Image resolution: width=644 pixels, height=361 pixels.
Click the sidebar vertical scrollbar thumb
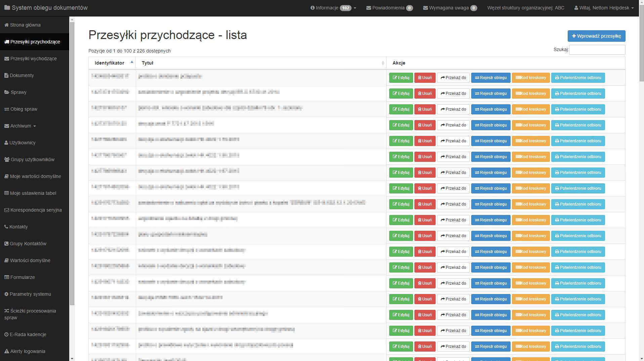click(x=72, y=161)
